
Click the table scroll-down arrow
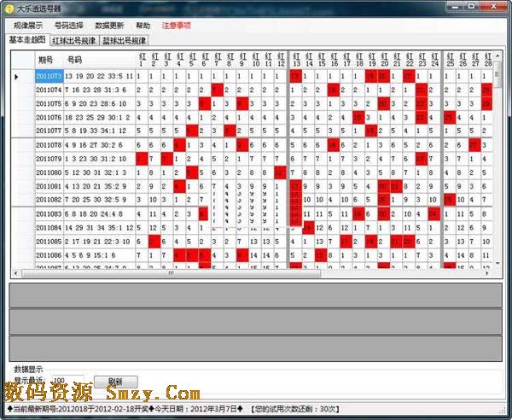click(497, 263)
